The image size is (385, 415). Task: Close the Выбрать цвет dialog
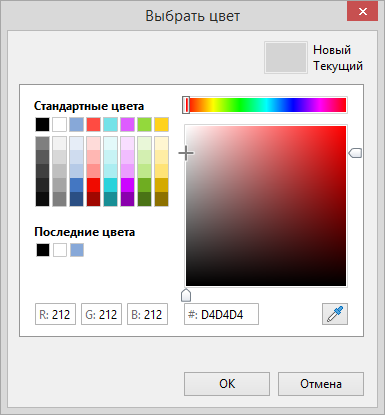[362, 12]
